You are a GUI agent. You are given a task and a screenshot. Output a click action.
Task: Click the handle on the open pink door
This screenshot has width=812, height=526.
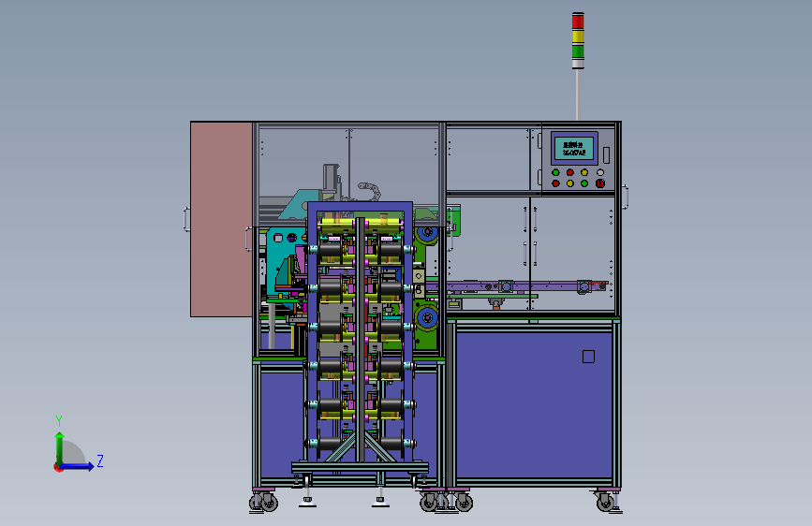(186, 219)
